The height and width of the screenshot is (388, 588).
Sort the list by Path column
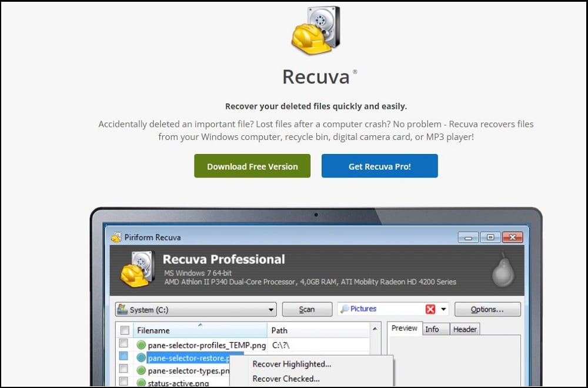[318, 330]
